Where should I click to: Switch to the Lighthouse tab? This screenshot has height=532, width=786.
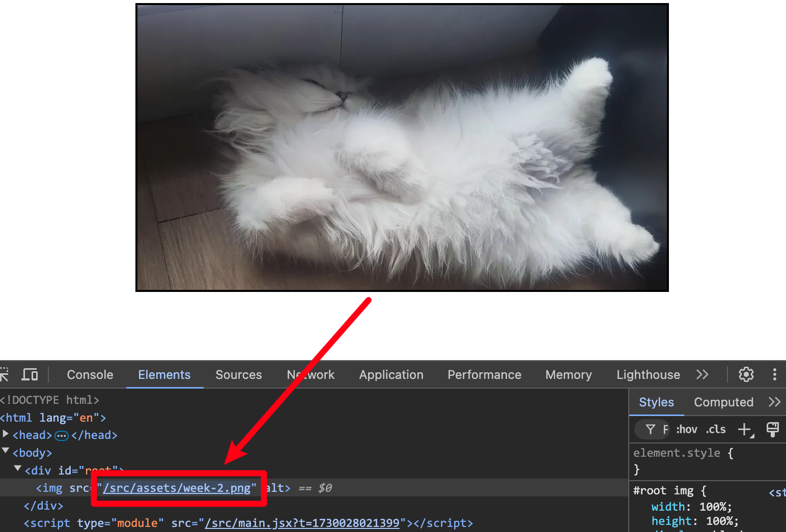649,375
